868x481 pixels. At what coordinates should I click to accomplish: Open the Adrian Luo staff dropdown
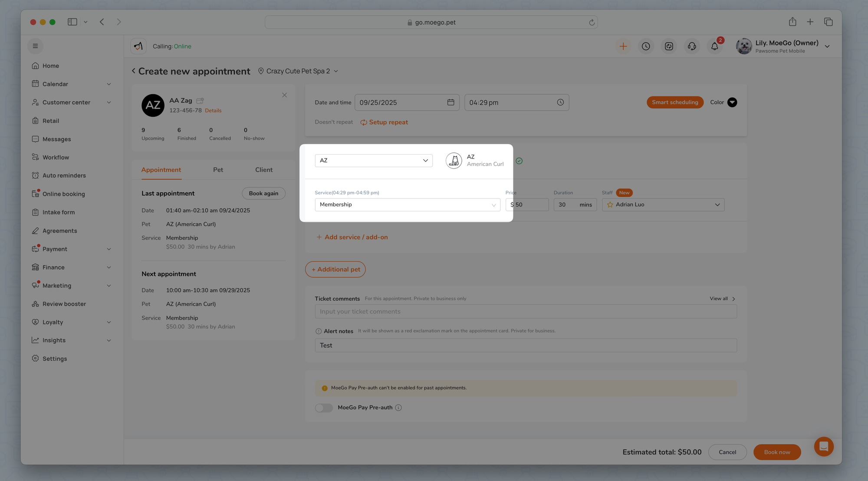pyautogui.click(x=663, y=204)
